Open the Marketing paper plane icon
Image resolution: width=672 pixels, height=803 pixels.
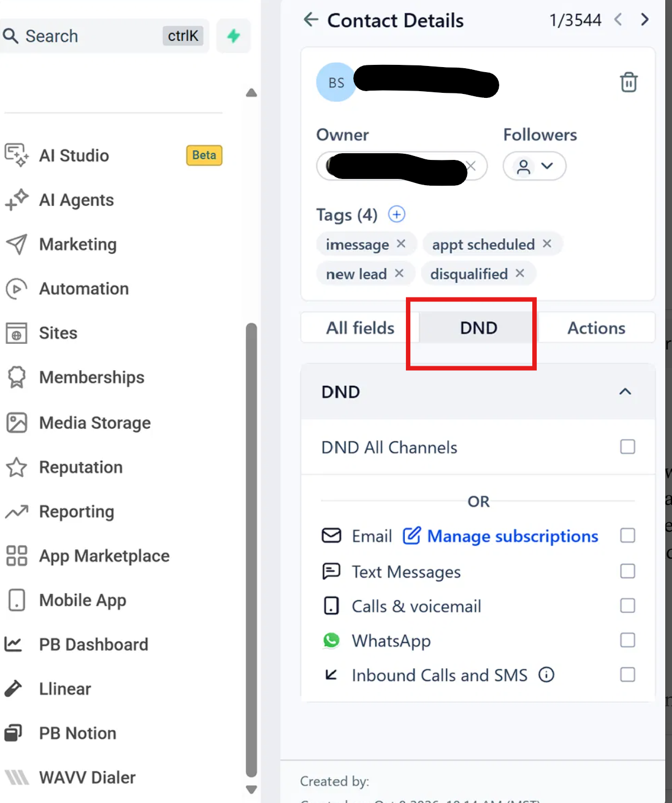click(x=16, y=244)
